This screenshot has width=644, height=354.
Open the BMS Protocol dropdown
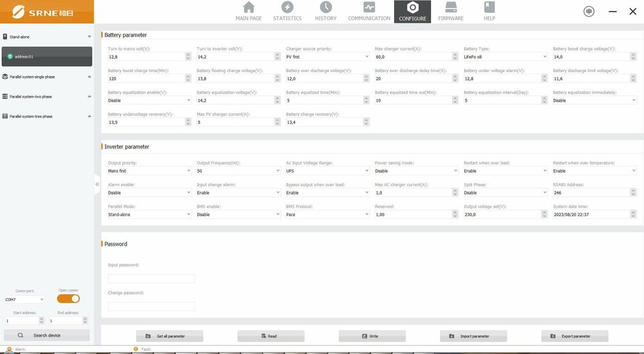click(x=328, y=214)
